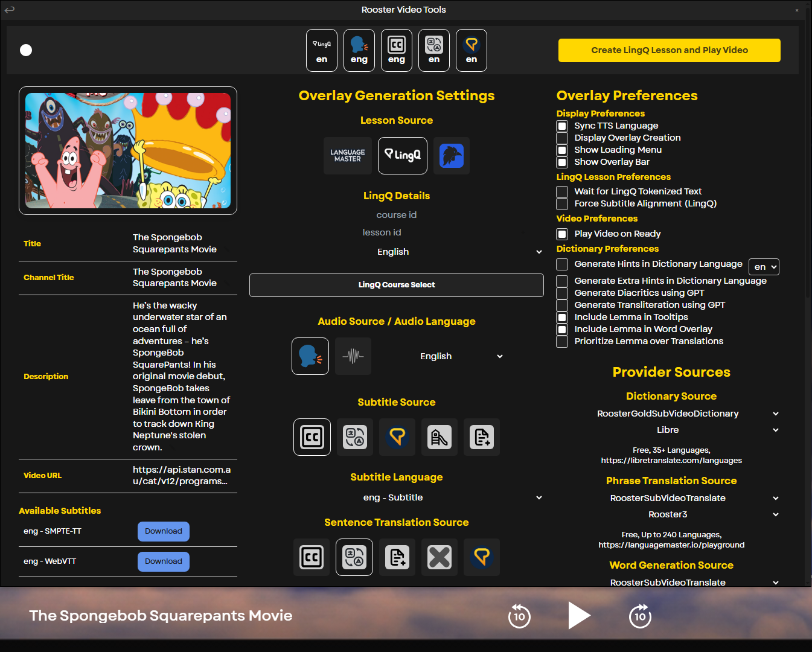Enable Wait for LingQ Tokenized Text
This screenshot has width=812, height=652.
[562, 192]
